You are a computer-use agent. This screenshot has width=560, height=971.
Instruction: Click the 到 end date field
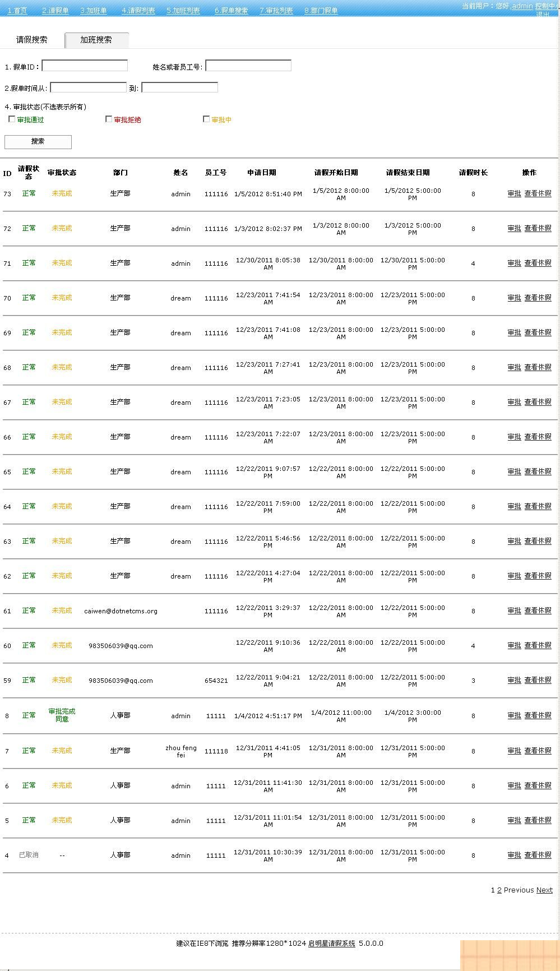(179, 87)
